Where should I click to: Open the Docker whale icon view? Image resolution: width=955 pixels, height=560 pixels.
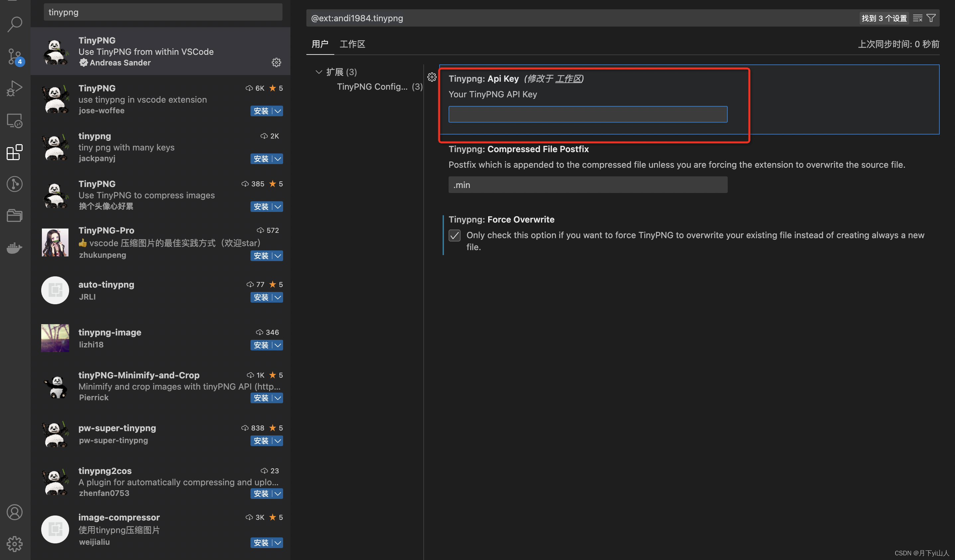pos(15,248)
